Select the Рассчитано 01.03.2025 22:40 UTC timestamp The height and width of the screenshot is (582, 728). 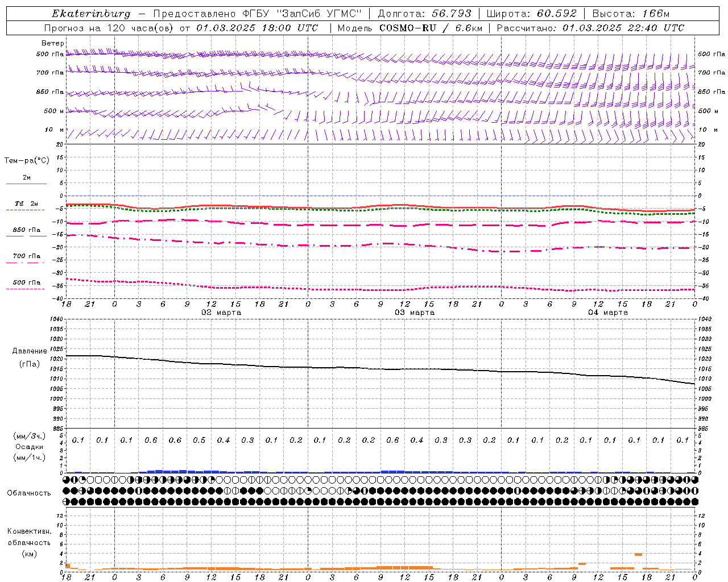590,28
